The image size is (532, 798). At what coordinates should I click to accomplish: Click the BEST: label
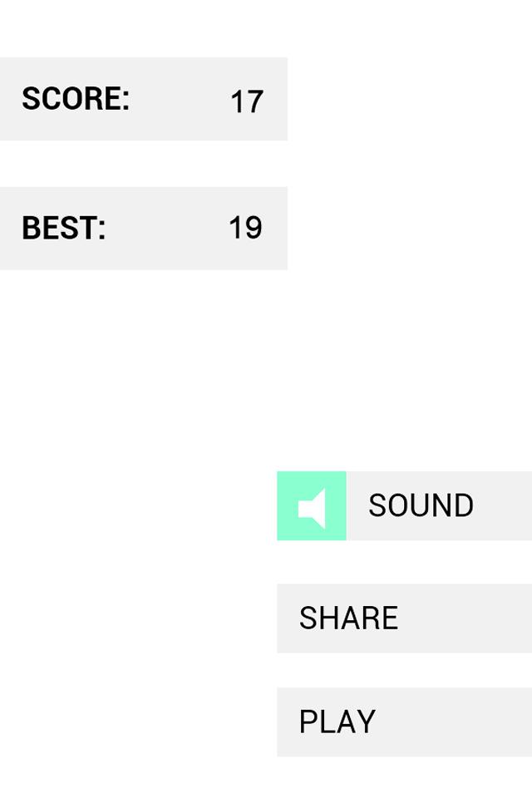(x=64, y=228)
